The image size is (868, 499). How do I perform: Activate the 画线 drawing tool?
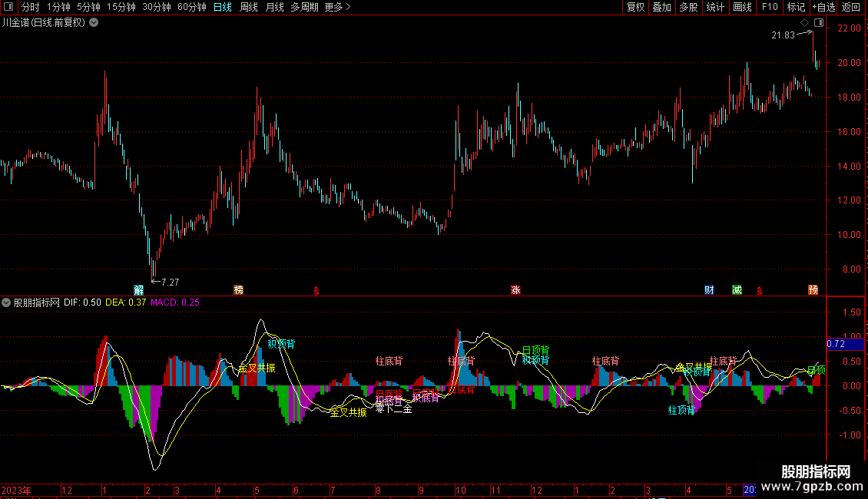pos(742,7)
